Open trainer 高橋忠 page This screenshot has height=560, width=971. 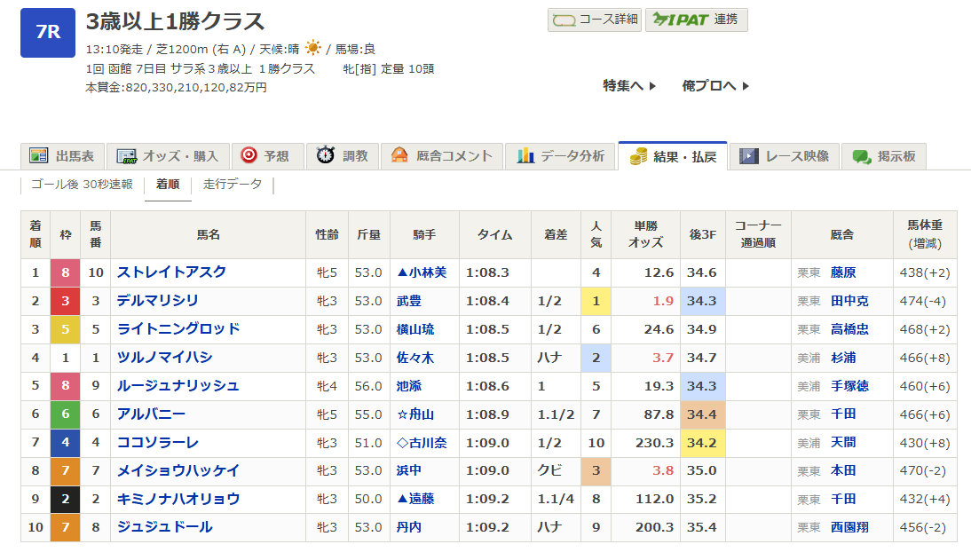tap(849, 329)
